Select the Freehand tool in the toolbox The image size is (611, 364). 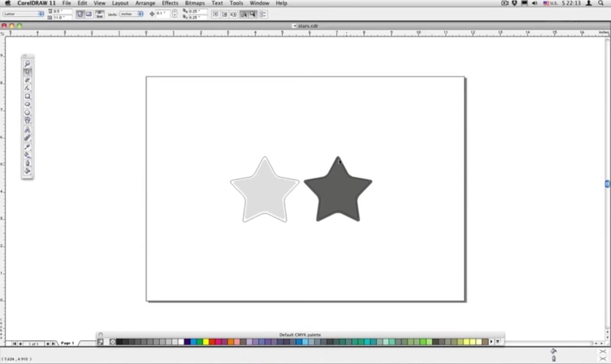[27, 88]
